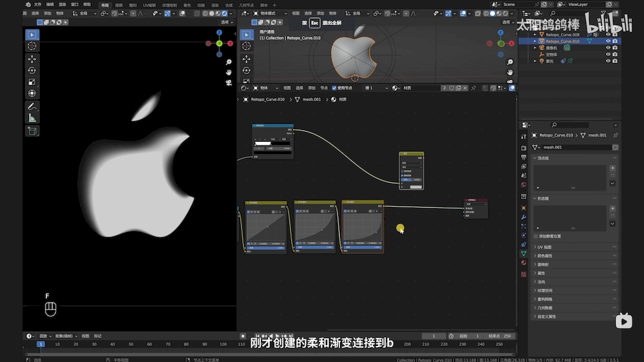Image resolution: width=644 pixels, height=362 pixels.
Task: Click the zoom magnifier in left viewport
Action: click(x=229, y=62)
